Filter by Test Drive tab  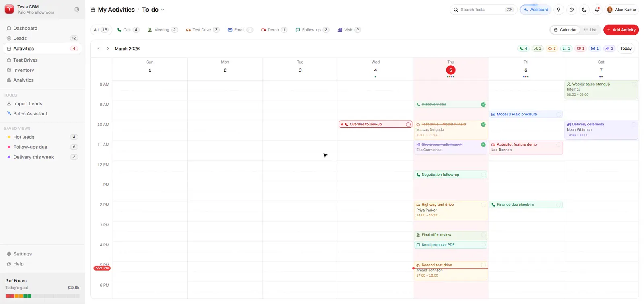[202, 30]
